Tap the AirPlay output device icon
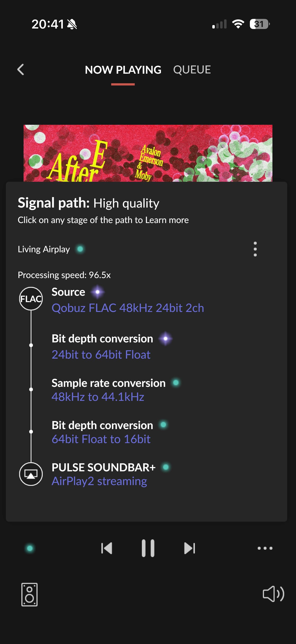Viewport: 296px width, 644px height. (x=31, y=474)
